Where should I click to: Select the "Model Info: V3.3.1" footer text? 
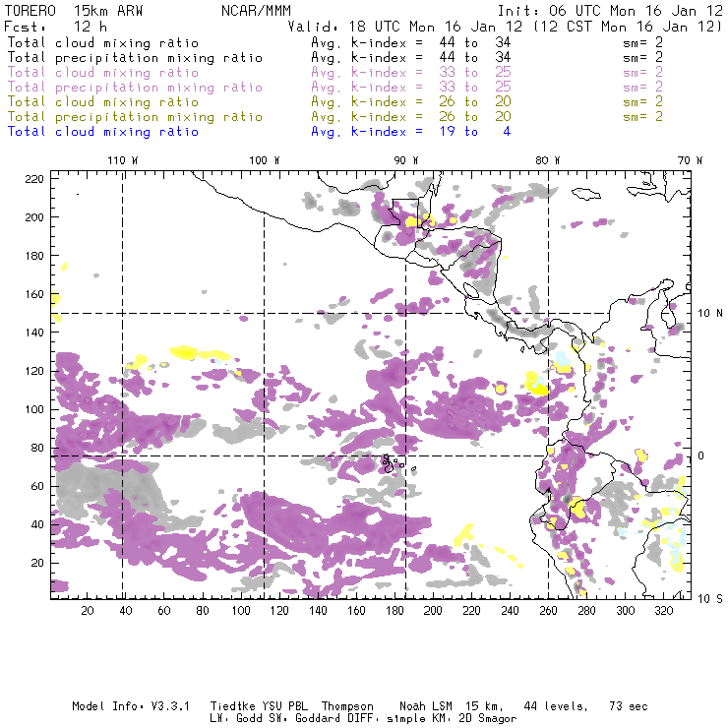click(x=131, y=706)
